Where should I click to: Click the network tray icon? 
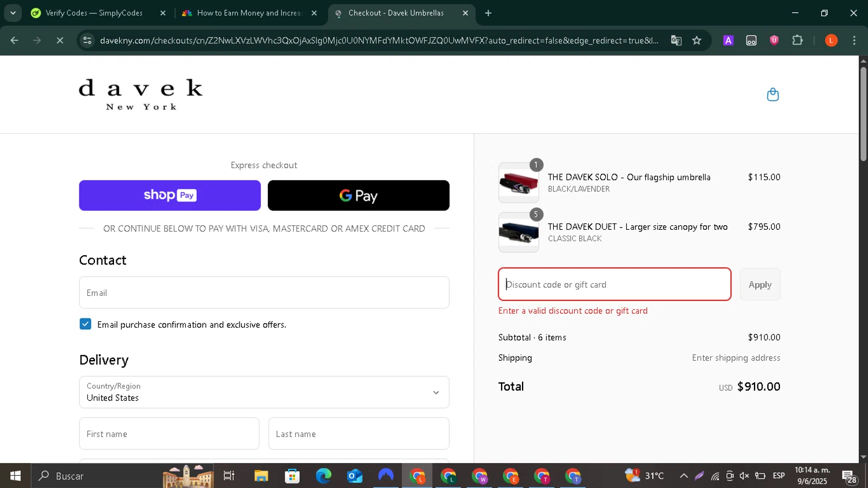click(x=715, y=476)
